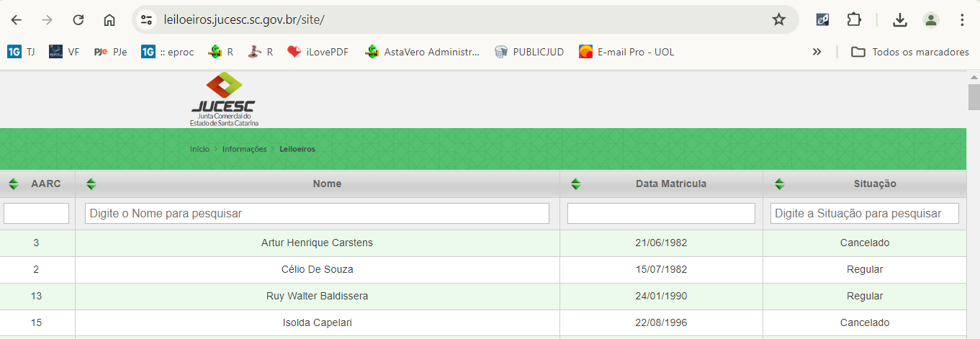Sort by Nome using the sort arrows
This screenshot has width=980, height=339.
(x=91, y=184)
